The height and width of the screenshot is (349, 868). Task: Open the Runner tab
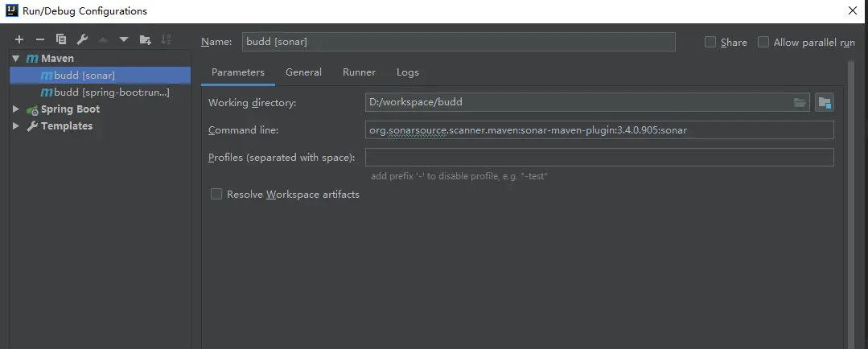point(359,72)
